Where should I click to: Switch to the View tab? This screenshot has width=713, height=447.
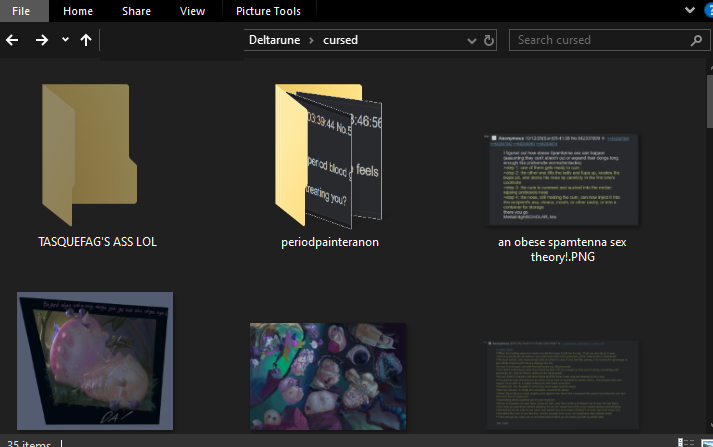192,11
